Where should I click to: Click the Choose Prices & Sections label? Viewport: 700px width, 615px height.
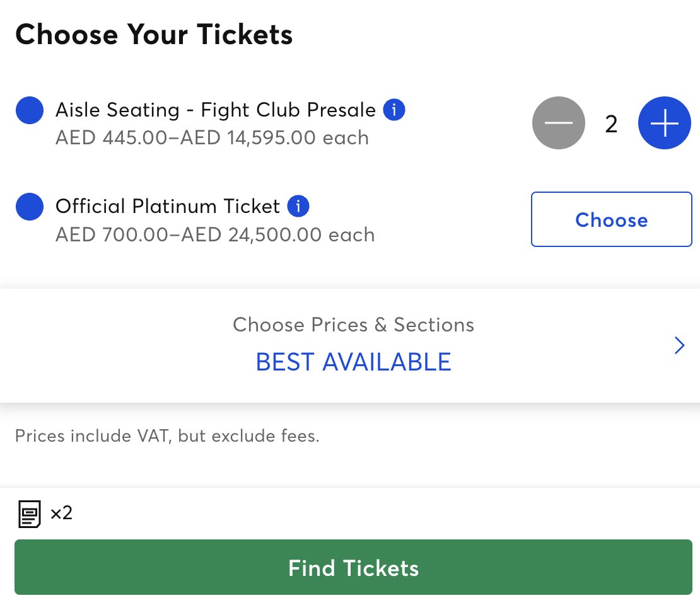point(353,325)
